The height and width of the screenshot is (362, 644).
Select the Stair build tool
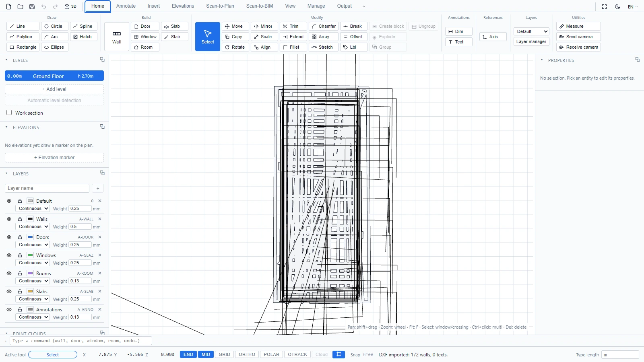pyautogui.click(x=175, y=37)
